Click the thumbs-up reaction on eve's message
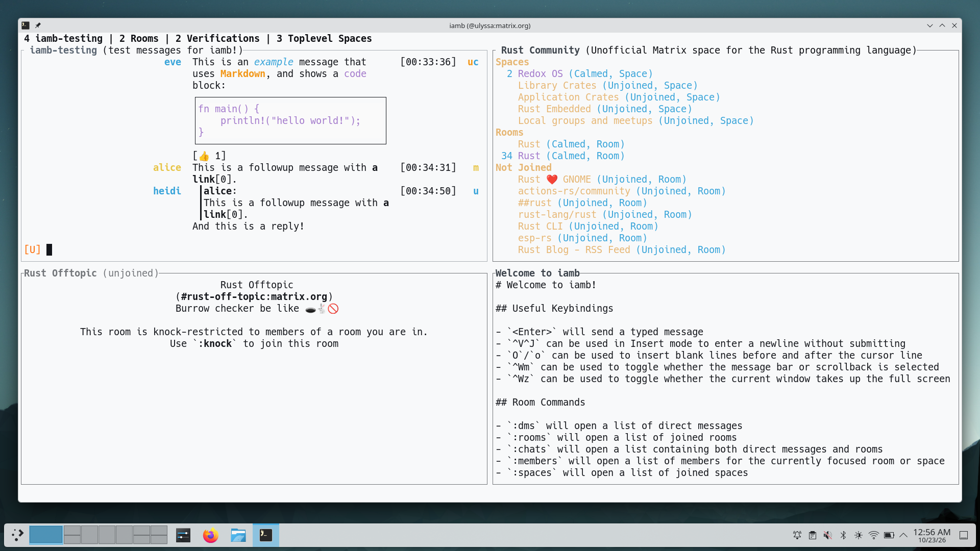The image size is (980, 551). [x=209, y=156]
